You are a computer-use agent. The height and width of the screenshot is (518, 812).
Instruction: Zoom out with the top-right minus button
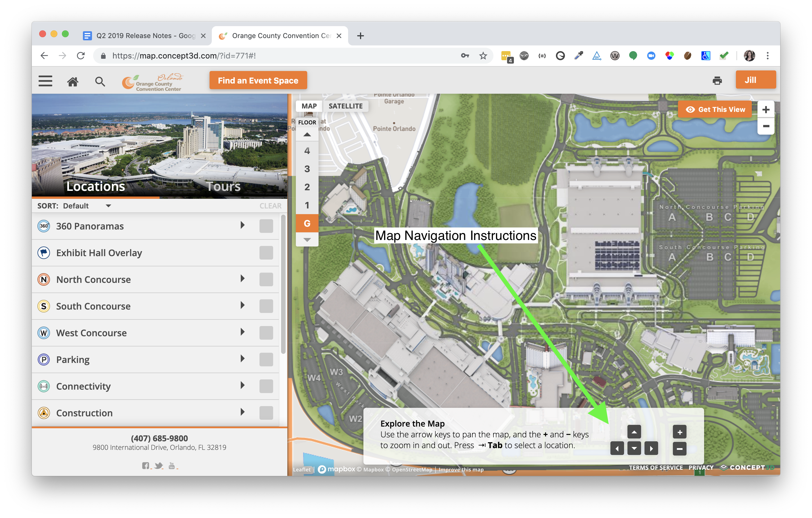click(765, 126)
